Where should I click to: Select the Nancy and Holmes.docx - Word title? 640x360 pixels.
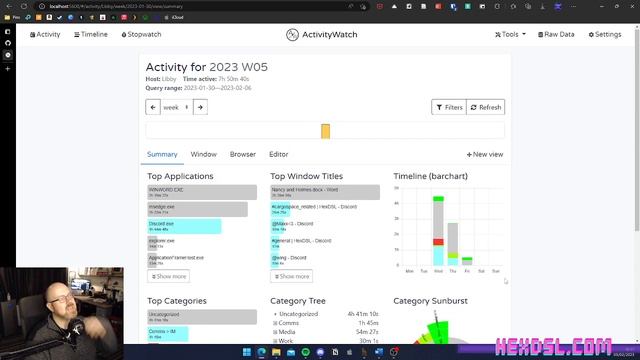click(325, 192)
